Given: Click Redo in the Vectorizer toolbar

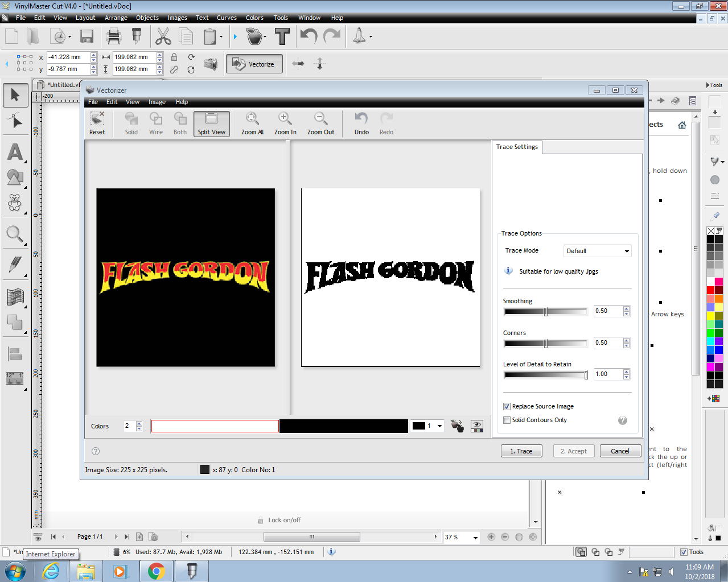Looking at the screenshot, I should pos(386,123).
